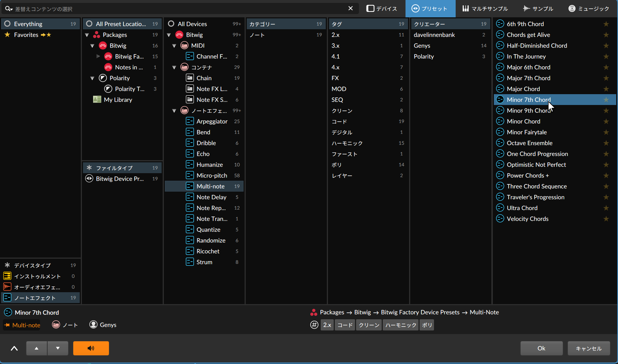Expand the Bitwig Fa... package entry
618x364 pixels.
click(98, 56)
